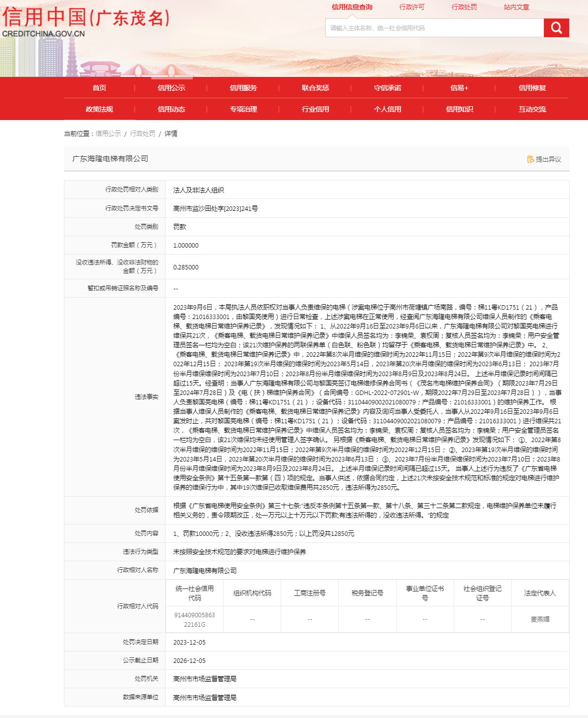Screen dimensions: 588x718
Task: Select the 行政许可 search tab
Action: click(412, 7)
